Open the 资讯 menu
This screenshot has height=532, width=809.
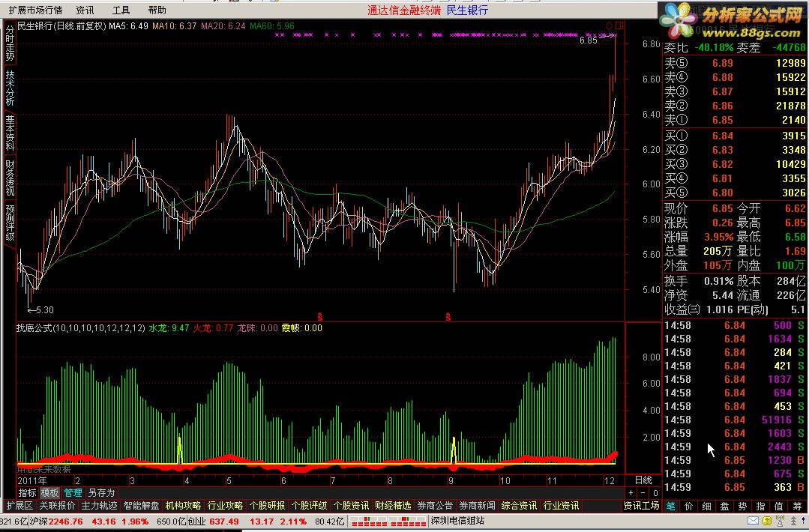coord(85,10)
